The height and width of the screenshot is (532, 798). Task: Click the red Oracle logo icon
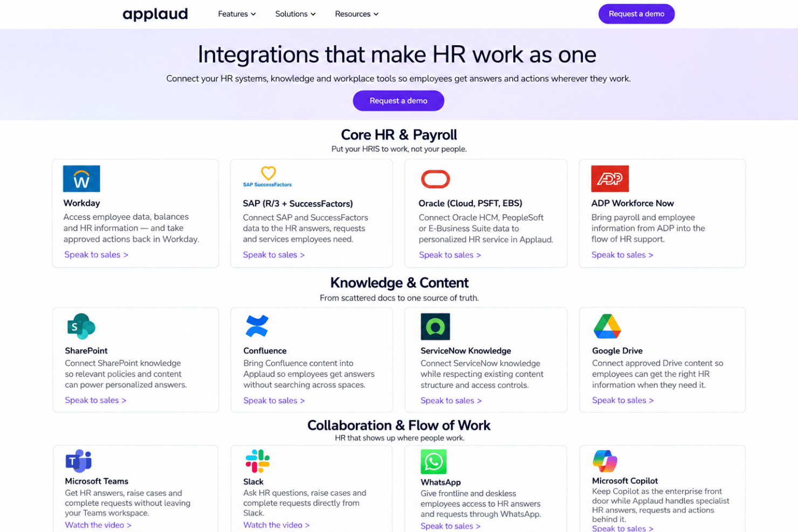coord(435,179)
